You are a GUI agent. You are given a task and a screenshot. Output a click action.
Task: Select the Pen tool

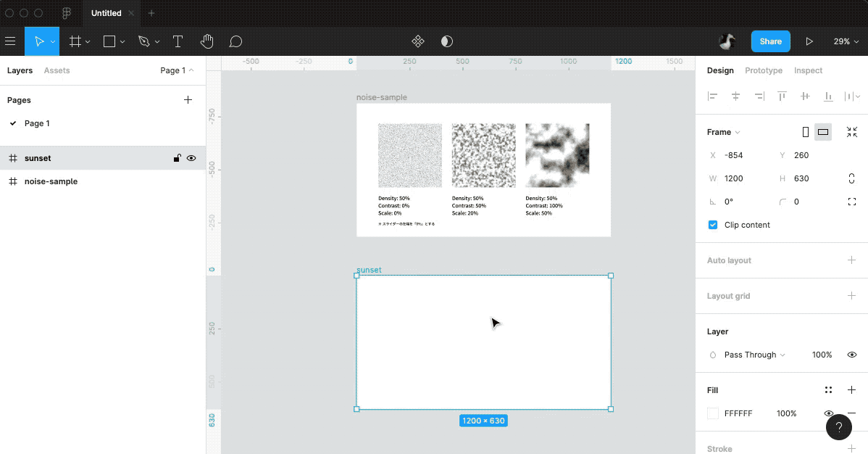144,41
